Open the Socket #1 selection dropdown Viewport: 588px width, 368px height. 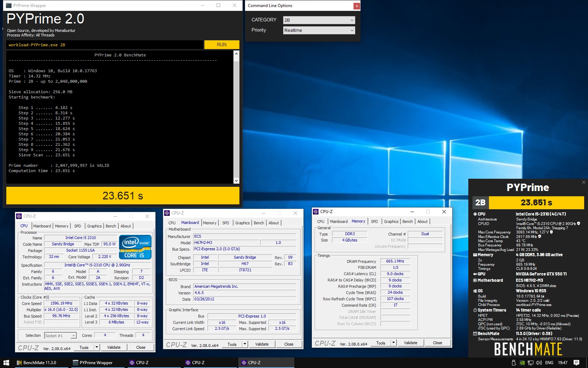coord(60,336)
